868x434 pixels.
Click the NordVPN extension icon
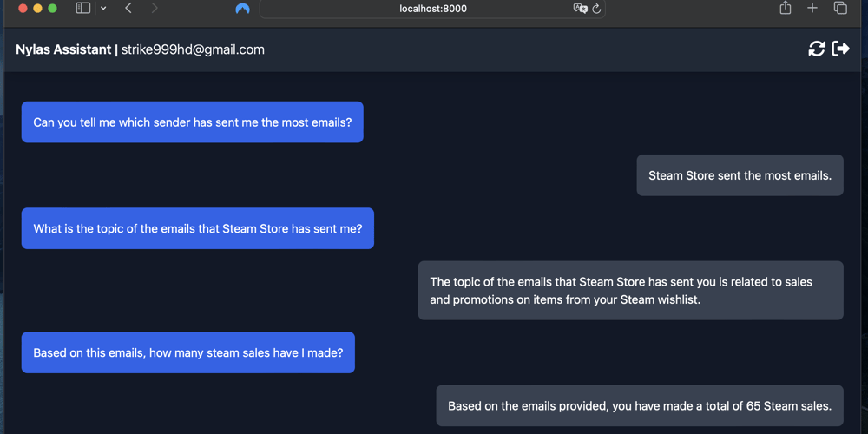[243, 9]
